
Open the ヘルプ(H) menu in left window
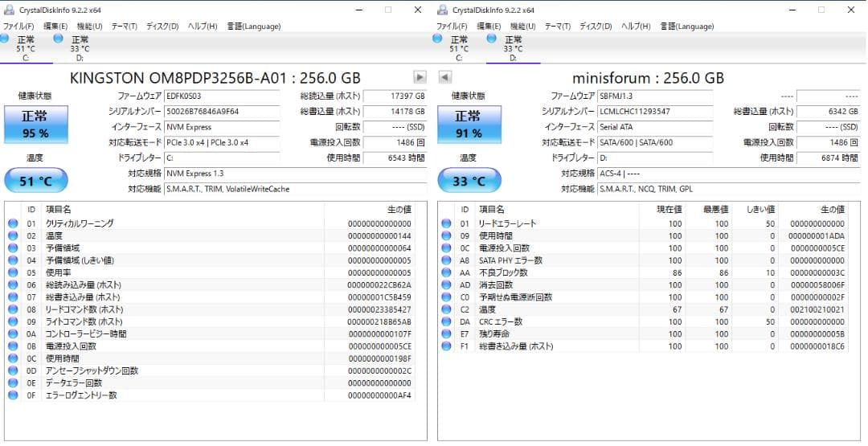[x=202, y=26]
